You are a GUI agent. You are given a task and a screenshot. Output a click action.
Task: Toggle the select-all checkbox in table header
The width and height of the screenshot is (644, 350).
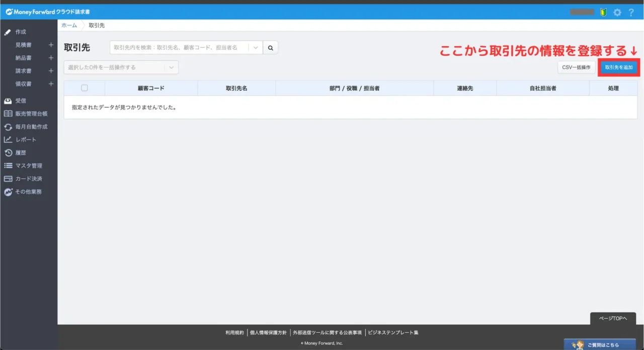(x=85, y=88)
